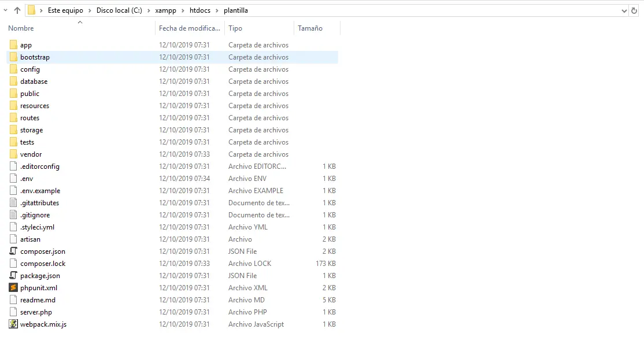Click the refresh icon in the address bar
The width and height of the screenshot is (644, 344).
tap(635, 10)
